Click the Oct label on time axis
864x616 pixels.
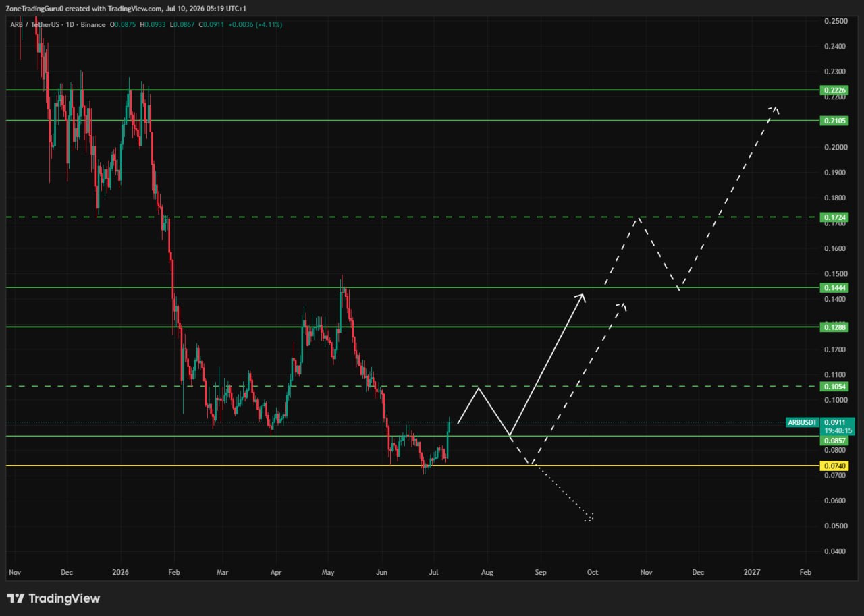[592, 572]
